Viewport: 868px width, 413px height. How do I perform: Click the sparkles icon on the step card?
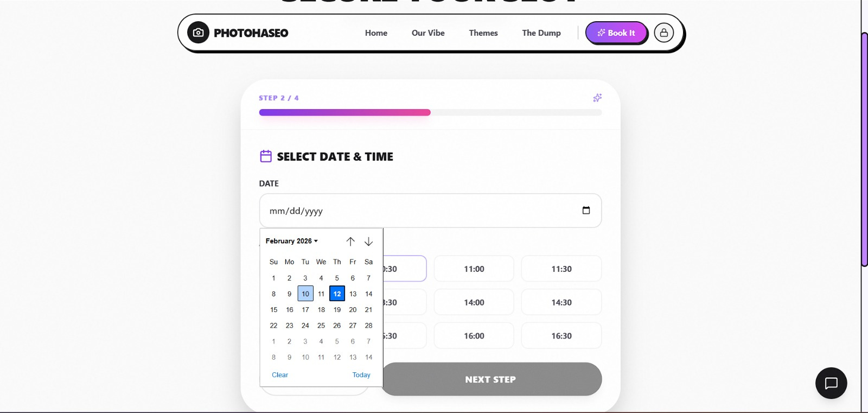coord(597,98)
